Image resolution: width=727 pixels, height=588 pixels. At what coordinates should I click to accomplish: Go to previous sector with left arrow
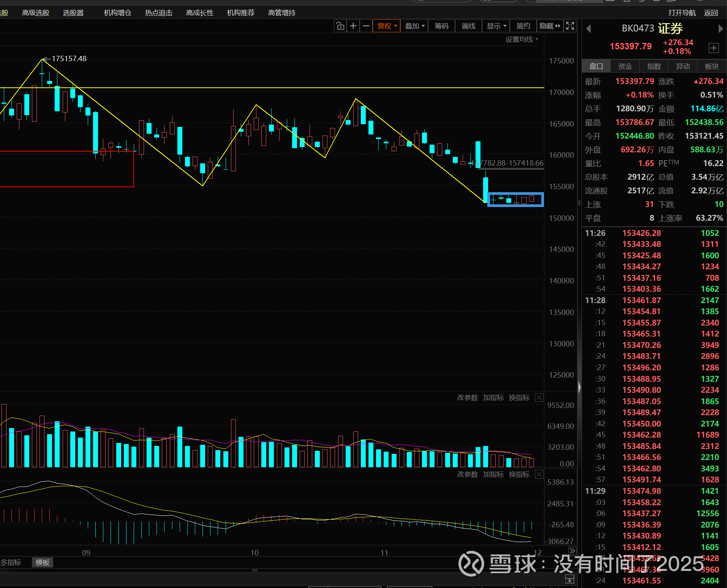tap(589, 29)
